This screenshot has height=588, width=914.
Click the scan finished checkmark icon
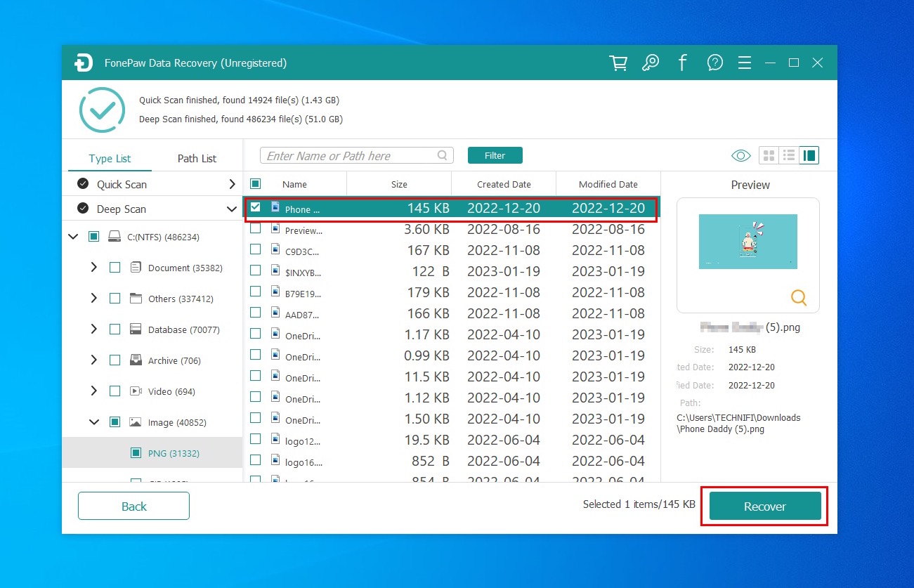pos(102,110)
